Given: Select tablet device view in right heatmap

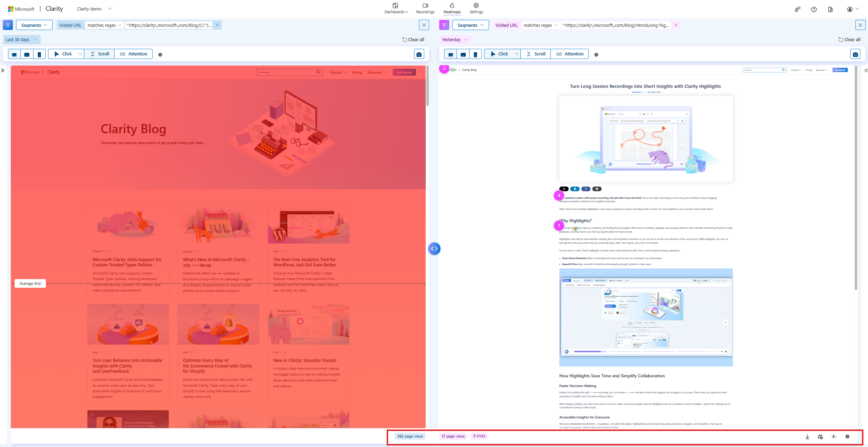Looking at the screenshot, I should (463, 54).
